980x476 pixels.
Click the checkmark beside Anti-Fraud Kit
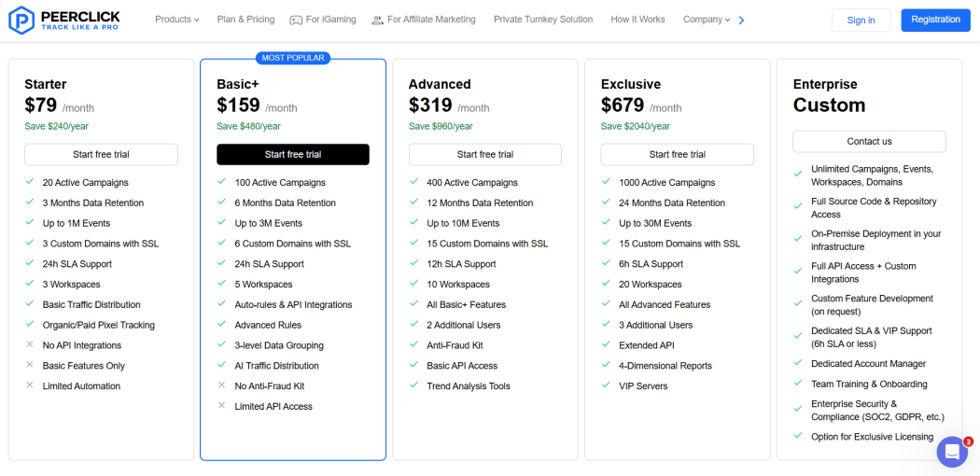413,344
